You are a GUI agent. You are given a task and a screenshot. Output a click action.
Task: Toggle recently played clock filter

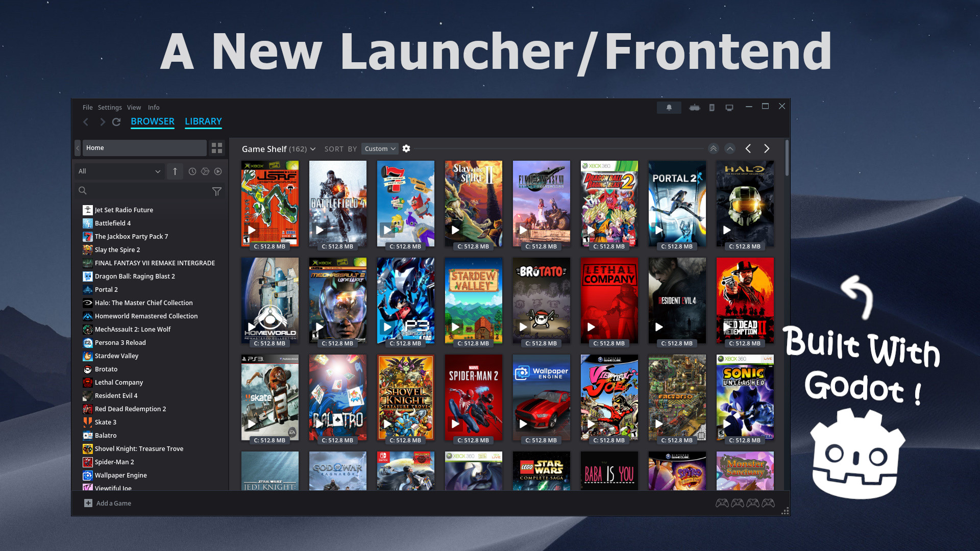coord(192,171)
